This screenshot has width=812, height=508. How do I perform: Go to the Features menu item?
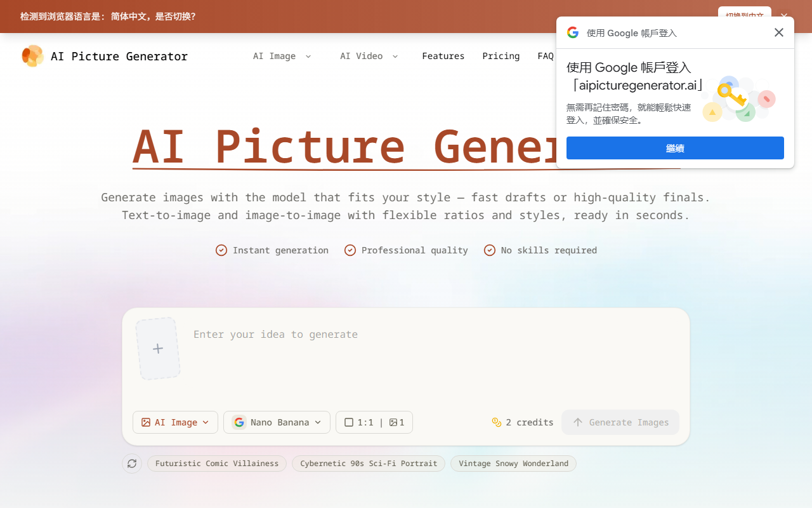(443, 56)
